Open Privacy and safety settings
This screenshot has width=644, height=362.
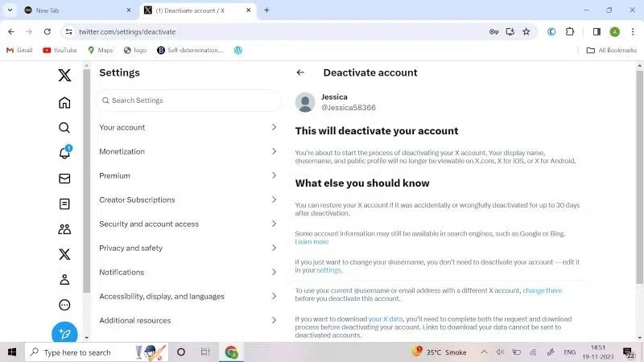coord(188,248)
